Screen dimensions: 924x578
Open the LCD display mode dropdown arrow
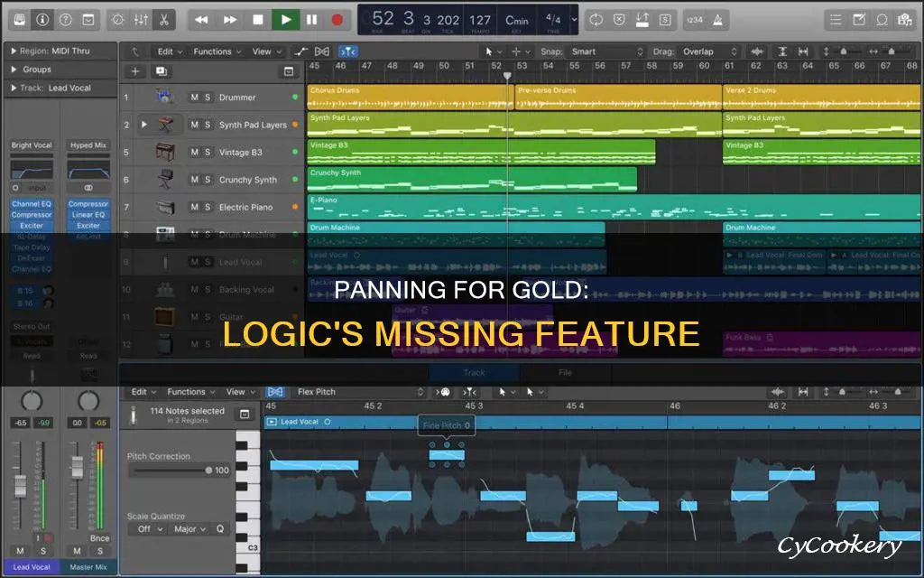tap(574, 20)
